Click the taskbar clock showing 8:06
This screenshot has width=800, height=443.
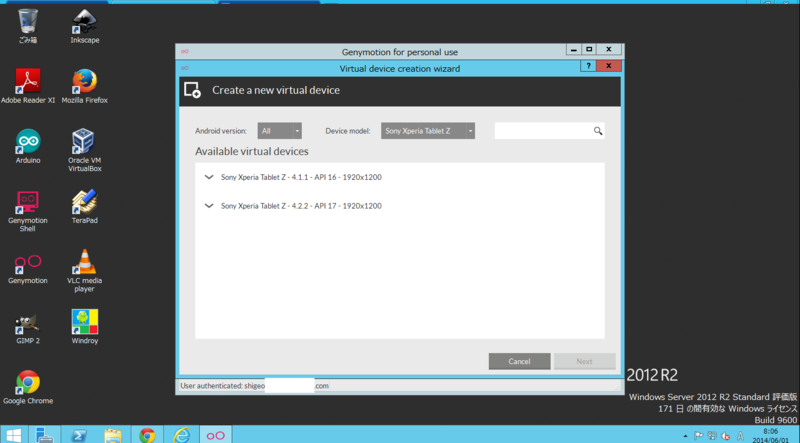point(770,435)
